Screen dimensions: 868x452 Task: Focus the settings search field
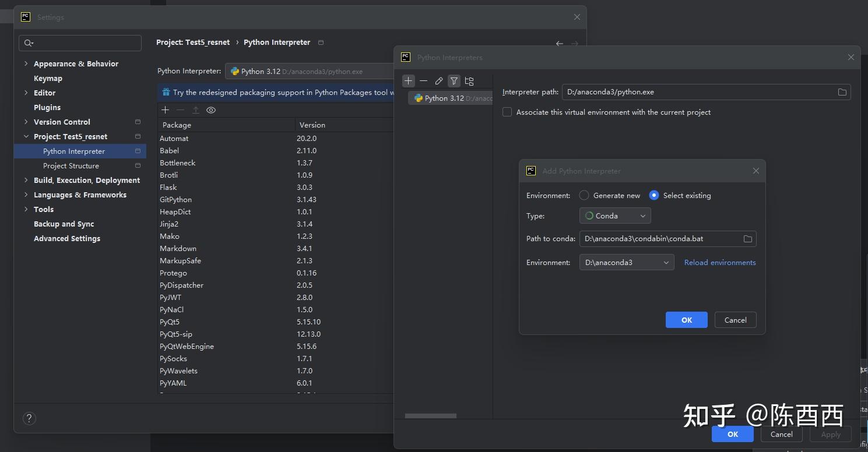(x=80, y=43)
